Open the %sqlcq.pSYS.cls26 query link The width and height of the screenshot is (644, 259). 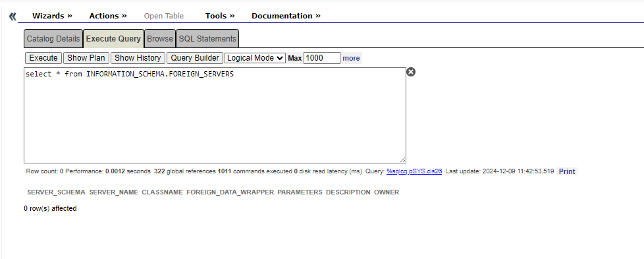(x=414, y=171)
